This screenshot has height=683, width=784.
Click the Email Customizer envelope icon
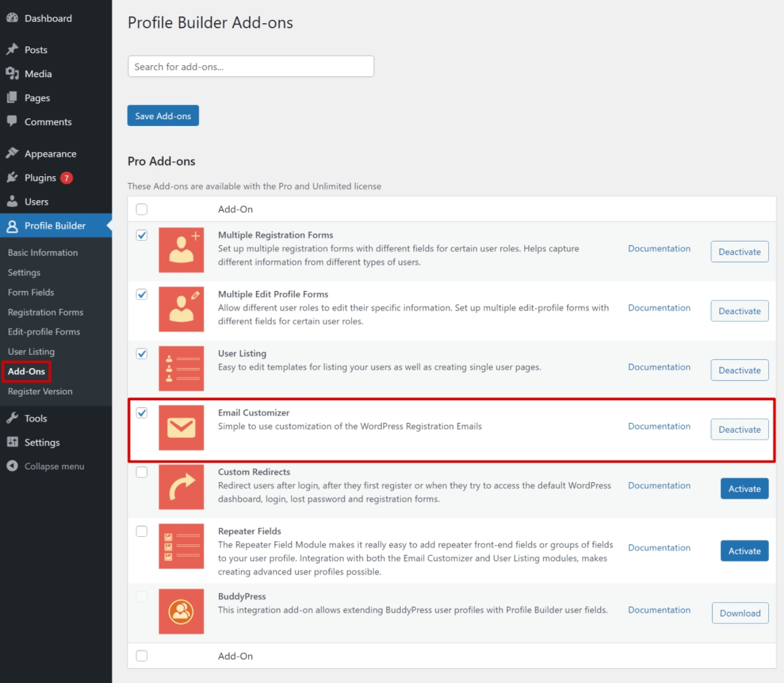(181, 428)
